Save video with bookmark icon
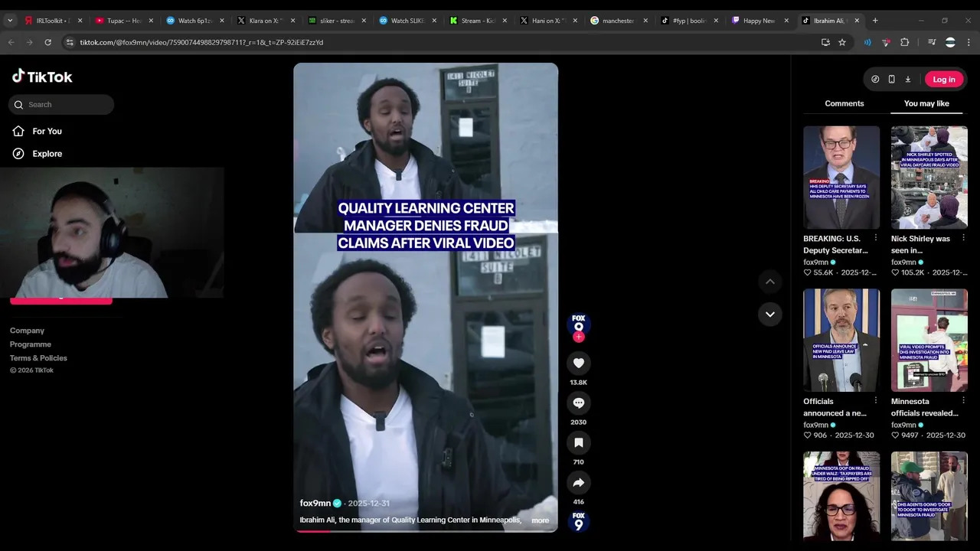The height and width of the screenshot is (551, 980). point(579,443)
